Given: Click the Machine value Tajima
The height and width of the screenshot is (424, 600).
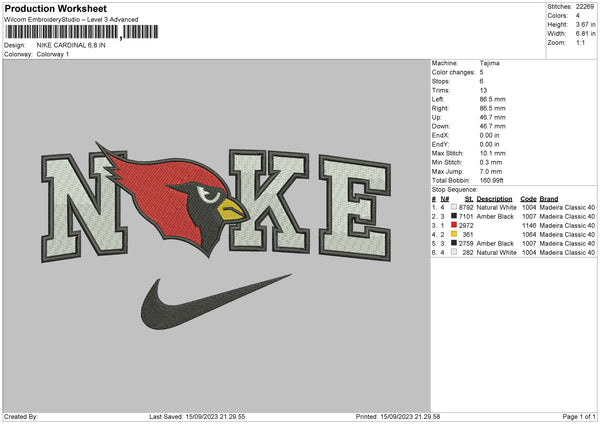Looking at the screenshot, I should 489,63.
